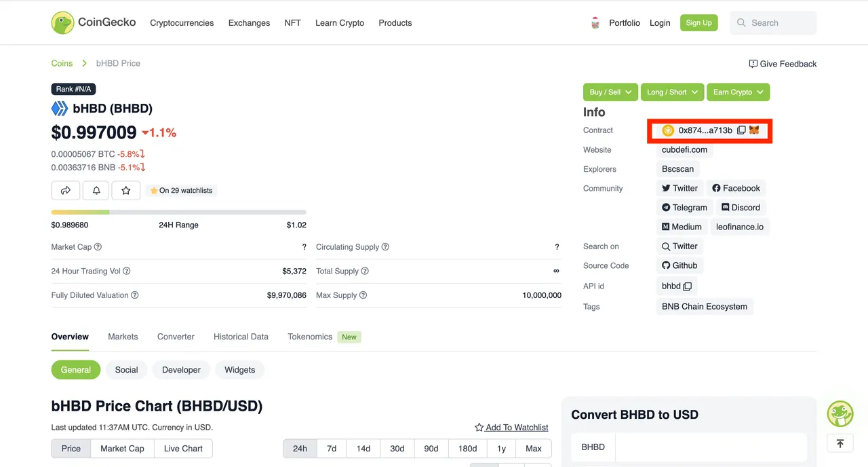The image size is (868, 467).
Task: Open Twitter community link
Action: [x=679, y=188]
